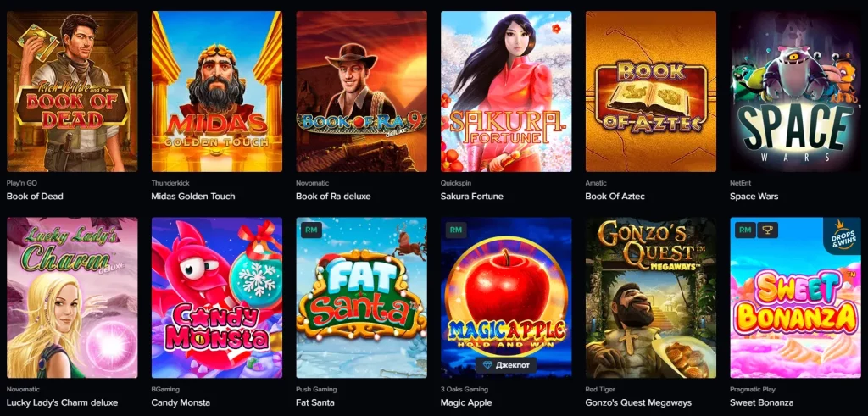This screenshot has height=416, width=868.
Task: Open the Sakura Fortune game image
Action: (506, 92)
